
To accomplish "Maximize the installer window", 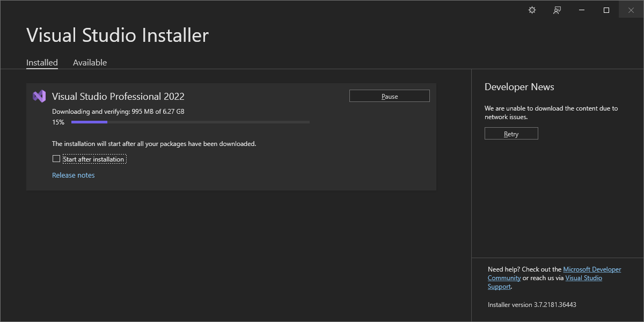I will (606, 10).
